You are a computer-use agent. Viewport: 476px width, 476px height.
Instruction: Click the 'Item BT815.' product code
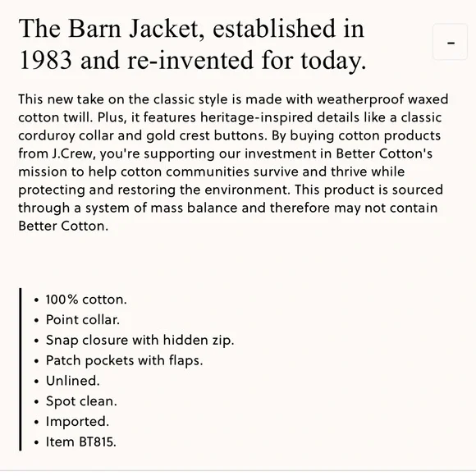tap(81, 442)
